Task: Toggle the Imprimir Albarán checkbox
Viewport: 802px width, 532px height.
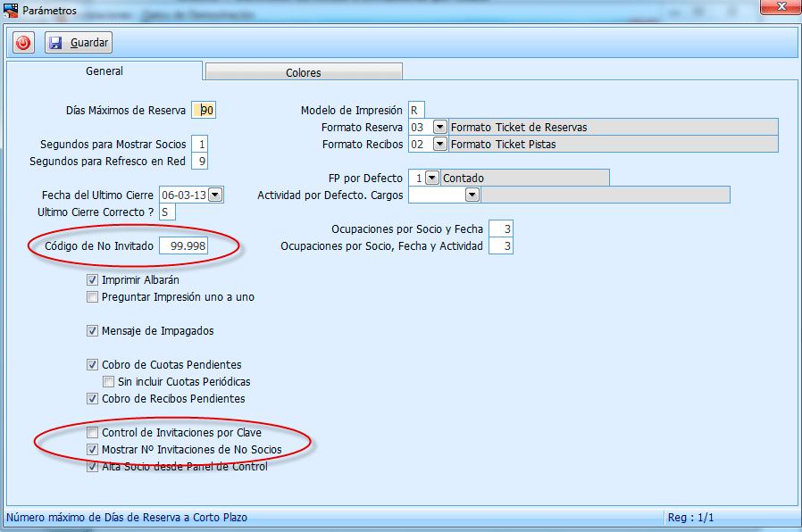Action: (92, 280)
